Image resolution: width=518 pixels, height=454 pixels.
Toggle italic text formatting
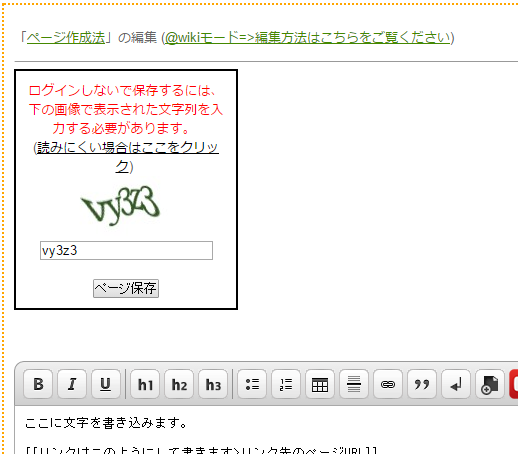pyautogui.click(x=72, y=384)
